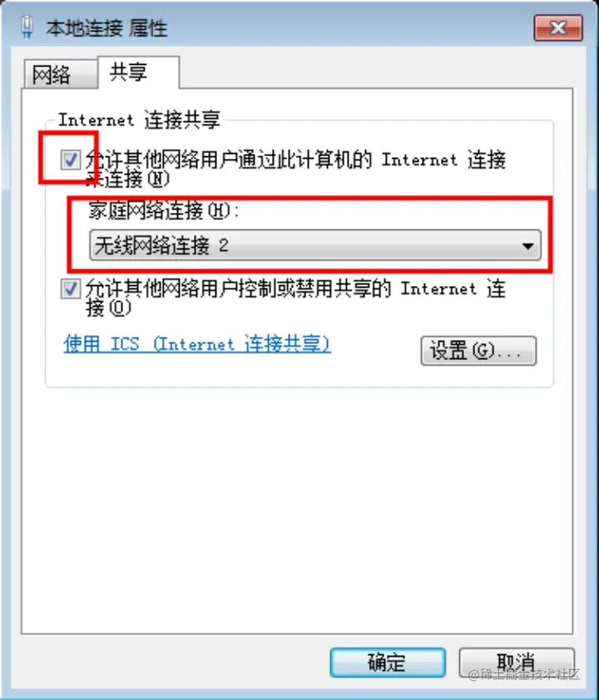Viewport: 599px width, 700px height.
Task: Click the 本地连接 属性 title bar text
Action: click(x=106, y=28)
